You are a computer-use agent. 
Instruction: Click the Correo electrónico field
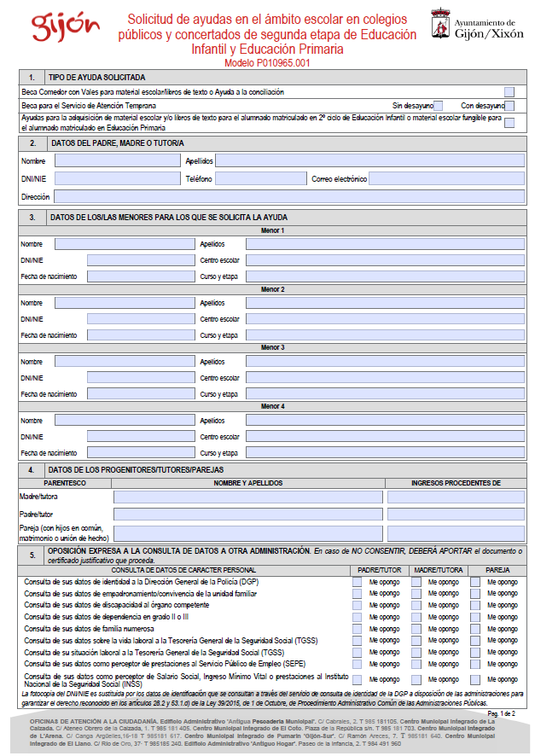click(446, 179)
